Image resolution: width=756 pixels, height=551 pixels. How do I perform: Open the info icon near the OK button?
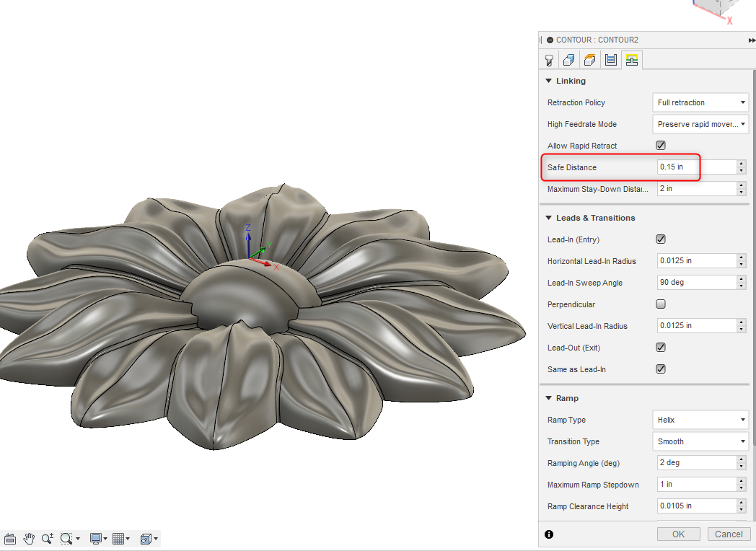550,534
